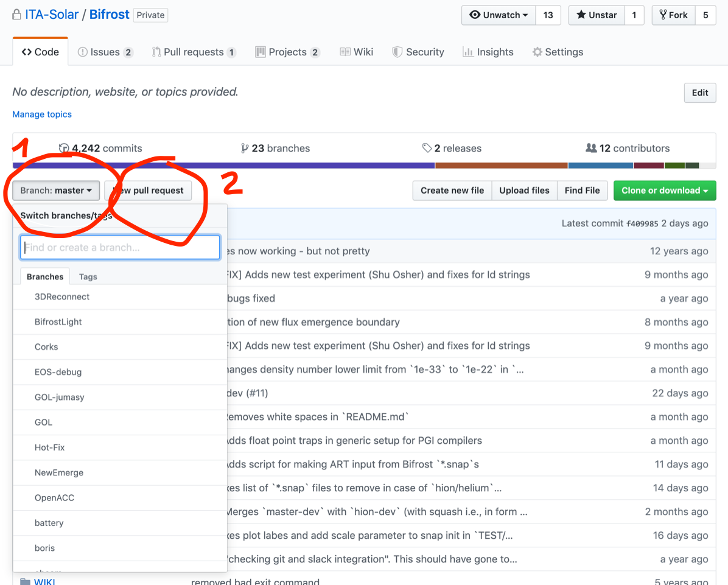The image size is (728, 585).
Task: View the 2 releases link
Action: pyautogui.click(x=452, y=148)
